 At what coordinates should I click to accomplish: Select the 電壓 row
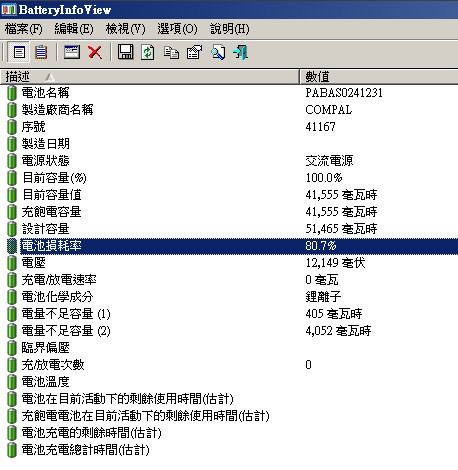coord(229,263)
